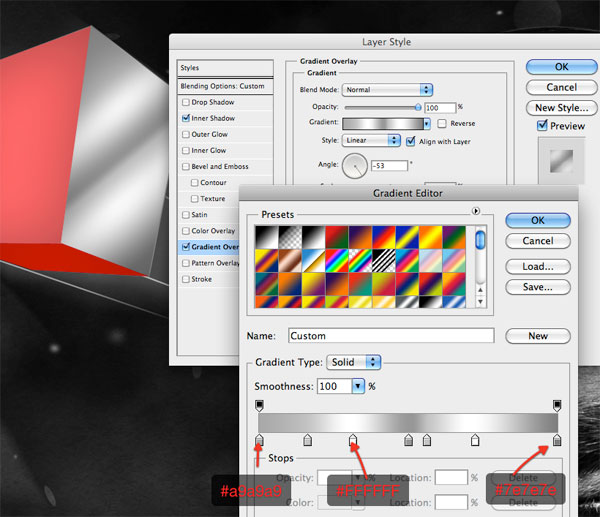Open the gradient picker arrow
Image resolution: width=600 pixels, height=517 pixels.
pyautogui.click(x=427, y=124)
